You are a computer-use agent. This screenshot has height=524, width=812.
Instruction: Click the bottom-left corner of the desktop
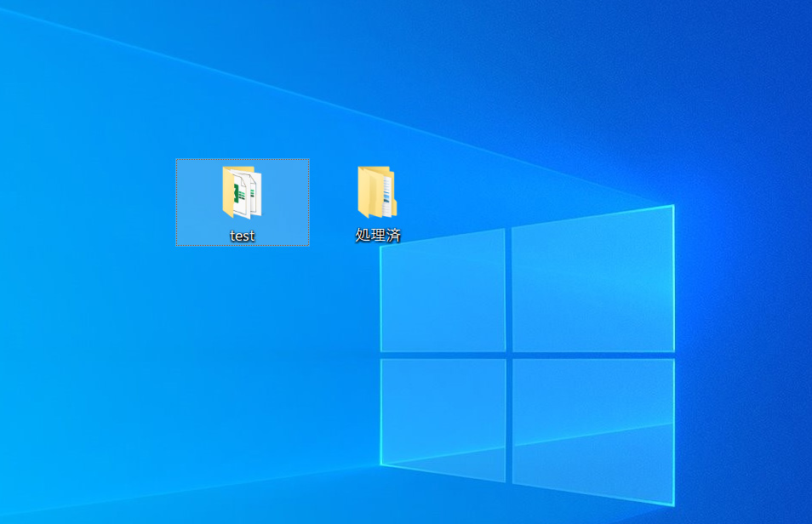coord(3,520)
